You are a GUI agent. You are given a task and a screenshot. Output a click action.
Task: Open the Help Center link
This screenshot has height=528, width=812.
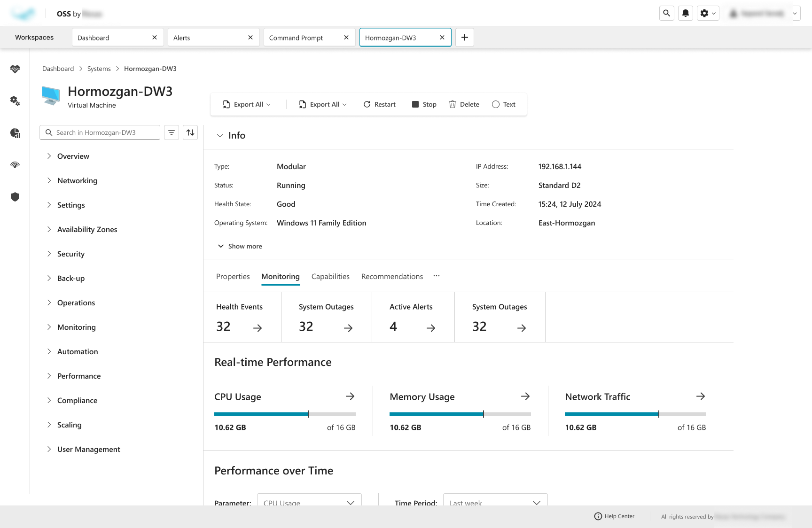(615, 516)
